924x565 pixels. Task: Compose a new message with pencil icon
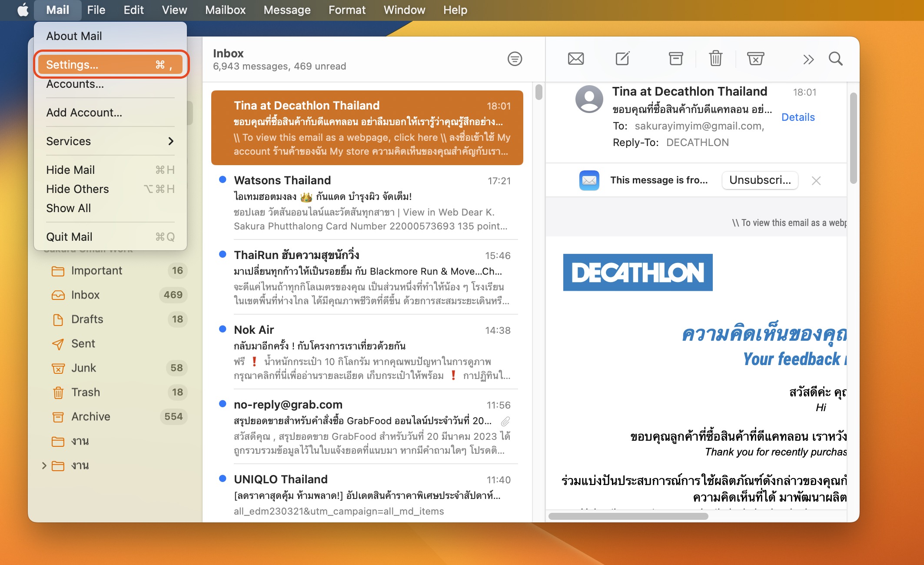[x=622, y=59]
